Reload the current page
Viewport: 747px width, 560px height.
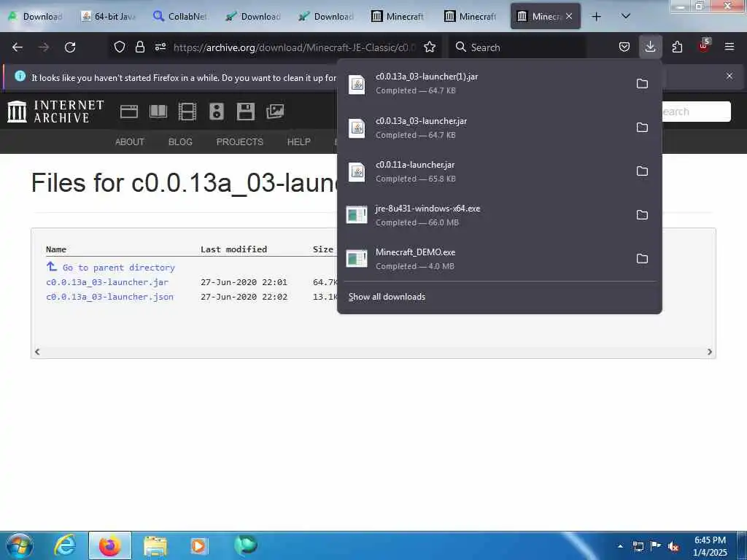pos(70,47)
